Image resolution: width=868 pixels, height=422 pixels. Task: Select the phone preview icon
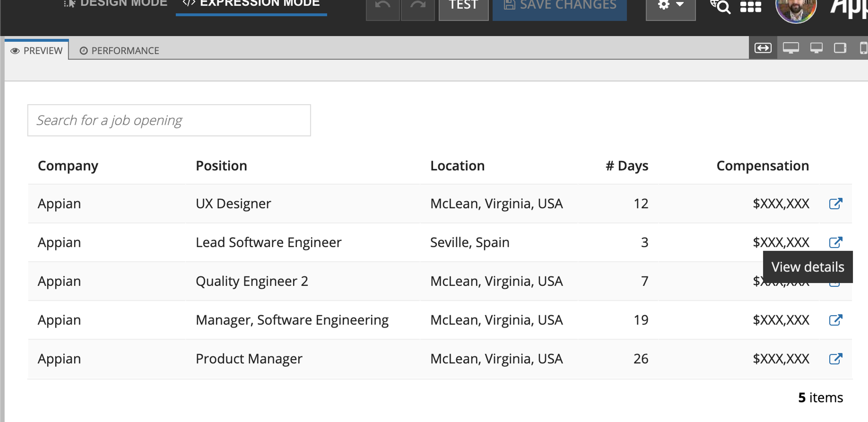coord(863,48)
